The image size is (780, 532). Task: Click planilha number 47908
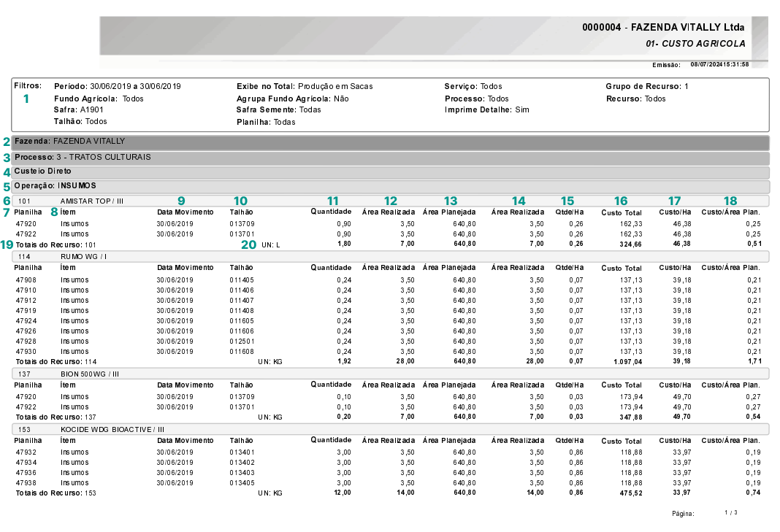click(26, 280)
